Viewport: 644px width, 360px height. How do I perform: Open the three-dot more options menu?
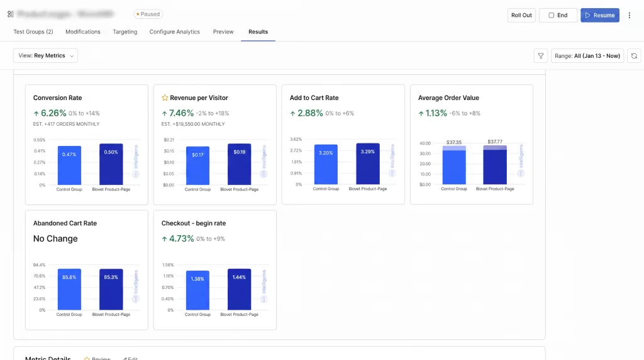[629, 15]
